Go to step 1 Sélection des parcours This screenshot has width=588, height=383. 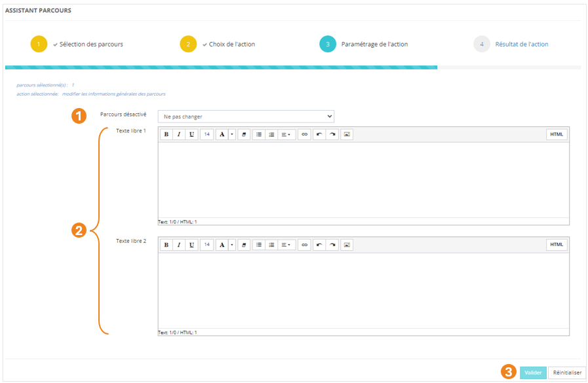click(90, 45)
